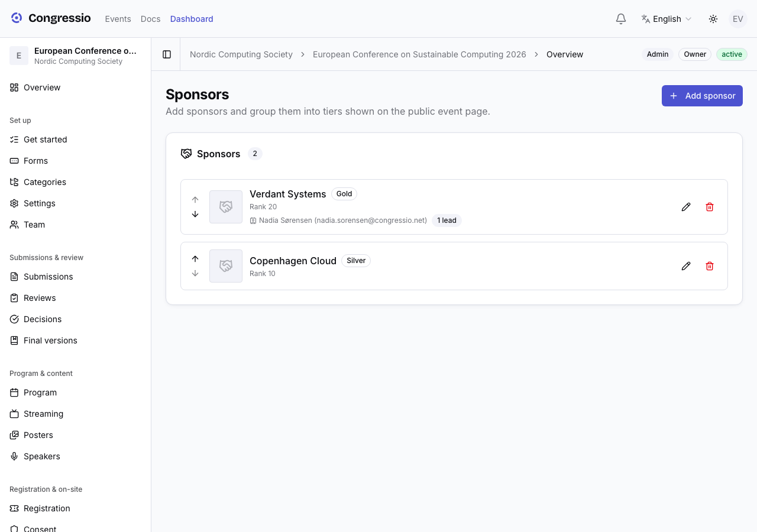Edit the Verdant Systems sponsor
This screenshot has height=532, width=757.
(x=686, y=207)
